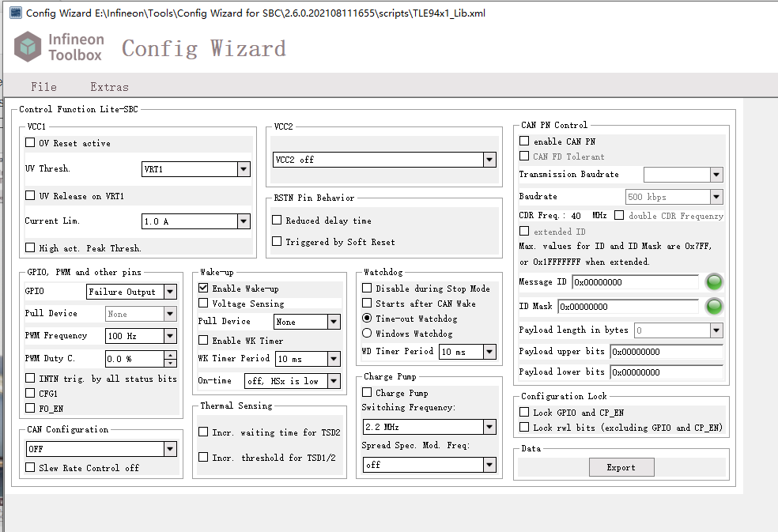The image size is (778, 532).
Task: Toggle the FO_EN checkbox
Action: click(30, 408)
